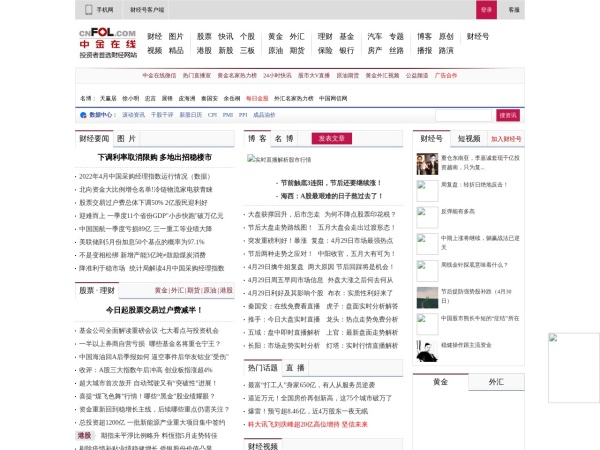Viewport: 600px width, 450px height.
Task: Select the 外汇 tab in the lower right panel
Action: coord(496,382)
